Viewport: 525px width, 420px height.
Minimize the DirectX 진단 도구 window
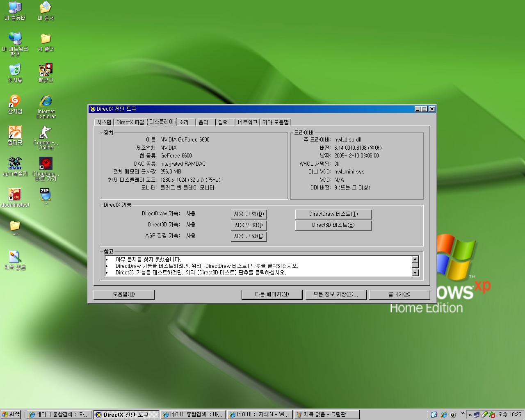pos(418,109)
